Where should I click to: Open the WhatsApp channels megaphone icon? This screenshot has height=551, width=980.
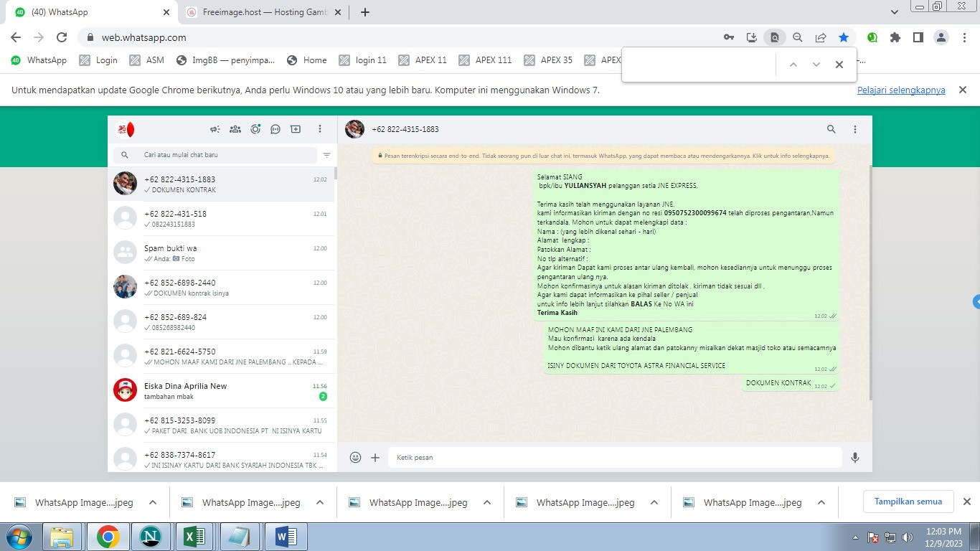(215, 129)
